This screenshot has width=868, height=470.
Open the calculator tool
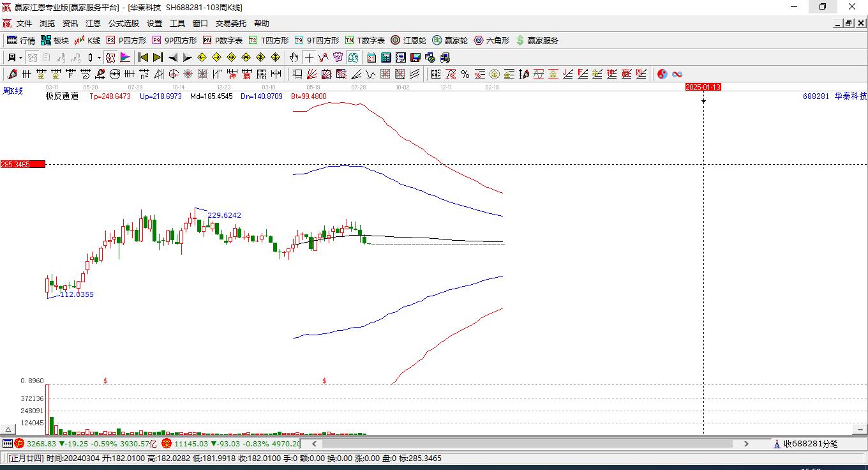pos(385,57)
